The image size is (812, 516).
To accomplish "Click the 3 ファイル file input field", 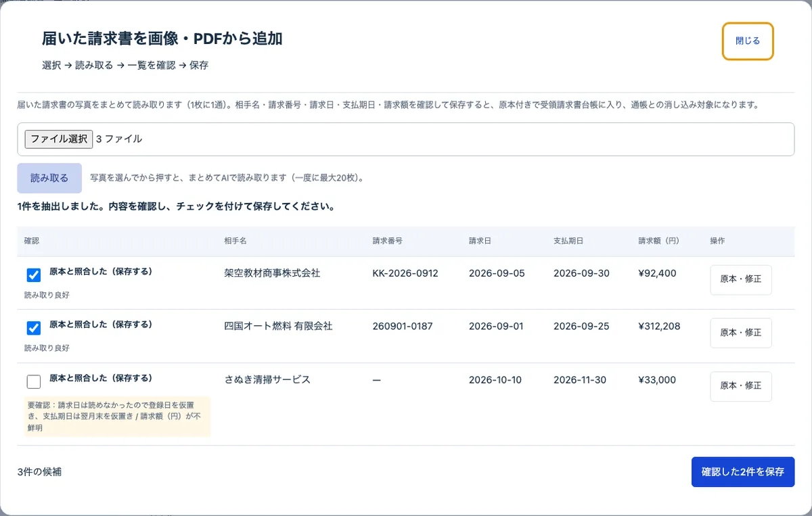I will tap(406, 139).
